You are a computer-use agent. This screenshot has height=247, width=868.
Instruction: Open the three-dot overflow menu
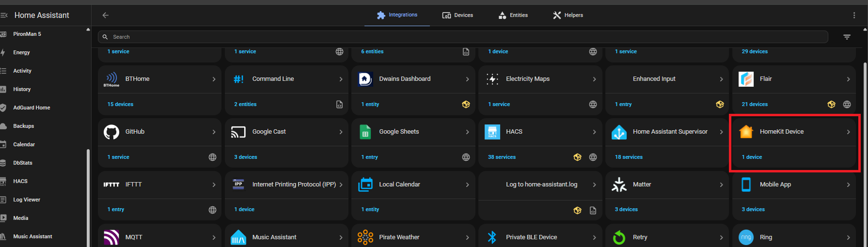[854, 15]
